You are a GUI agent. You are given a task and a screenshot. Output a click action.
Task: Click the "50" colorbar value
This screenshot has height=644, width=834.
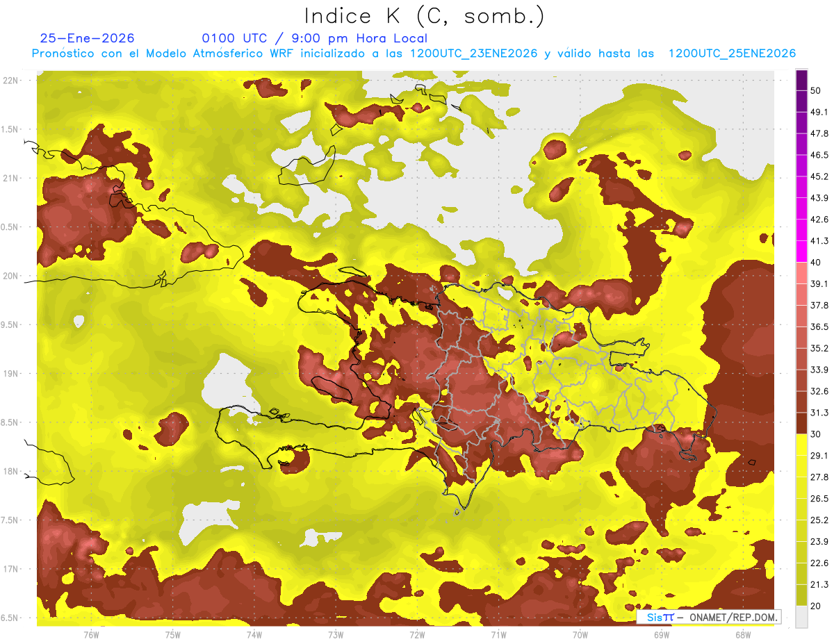(816, 90)
